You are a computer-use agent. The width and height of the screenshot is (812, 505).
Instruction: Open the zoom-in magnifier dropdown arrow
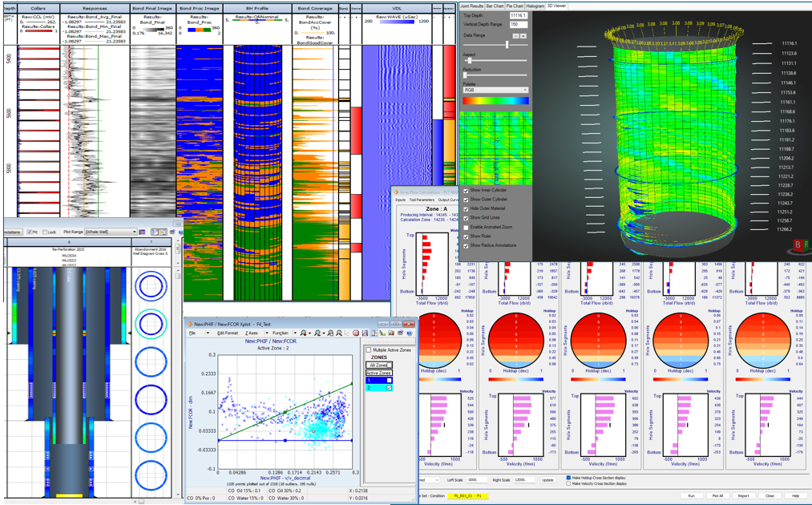click(309, 333)
